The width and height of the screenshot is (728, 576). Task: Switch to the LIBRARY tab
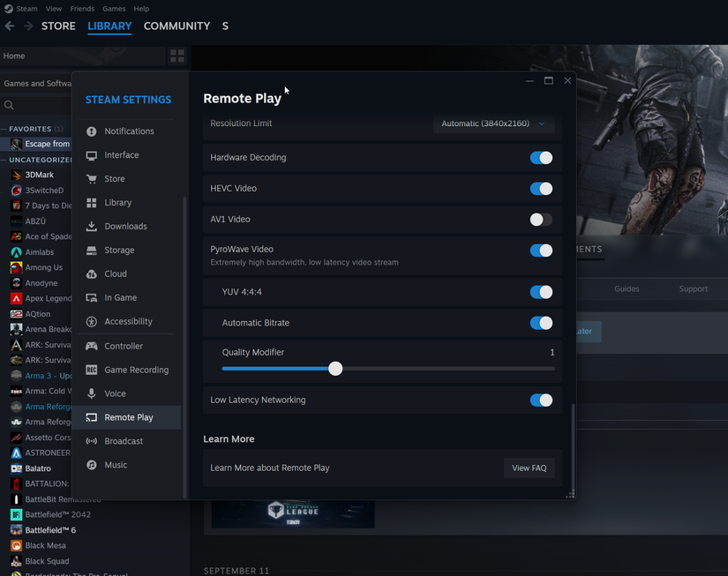[109, 26]
